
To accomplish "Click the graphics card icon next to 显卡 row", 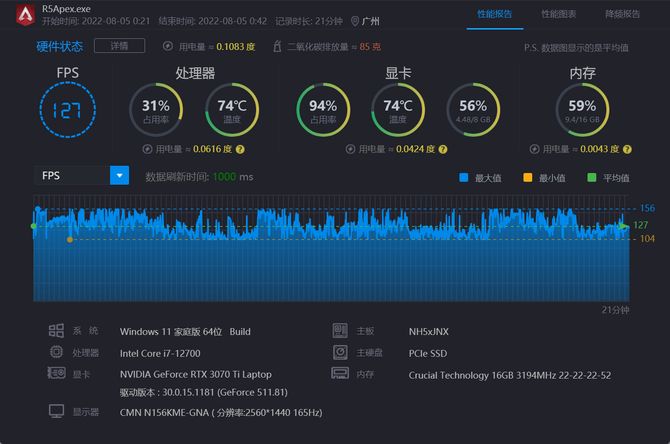I will pyautogui.click(x=56, y=373).
